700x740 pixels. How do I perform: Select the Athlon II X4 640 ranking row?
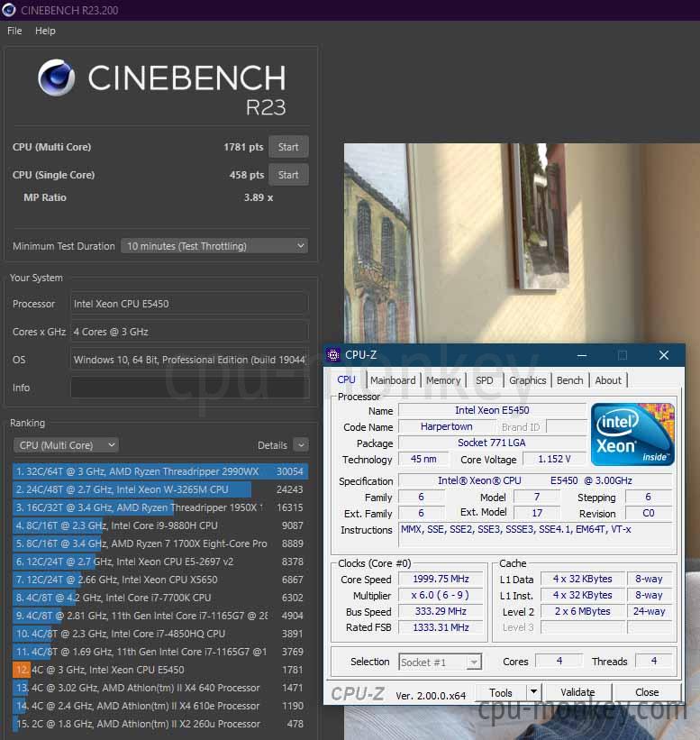pos(160,688)
